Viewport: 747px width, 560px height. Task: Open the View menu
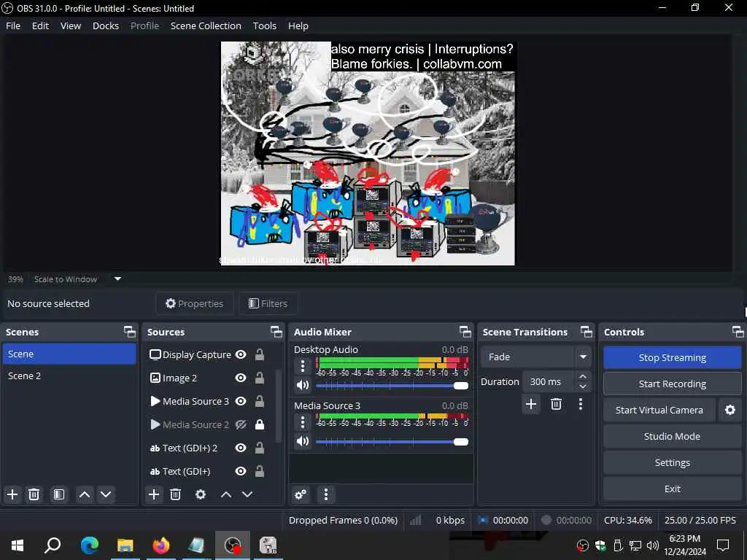(71, 26)
